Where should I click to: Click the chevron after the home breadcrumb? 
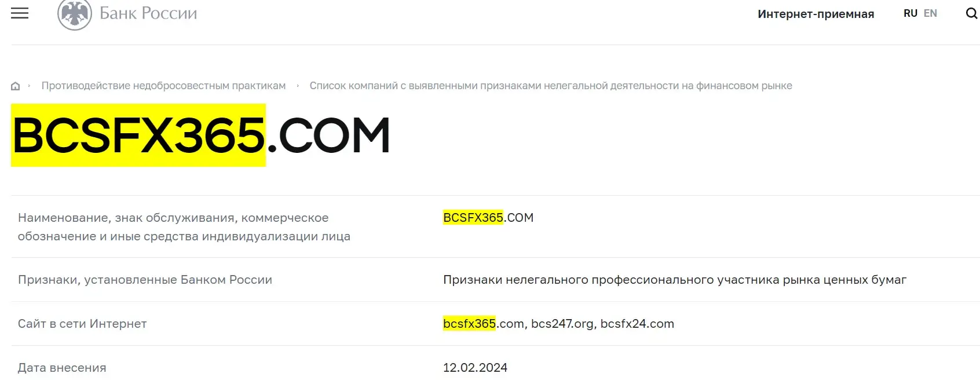tap(28, 86)
